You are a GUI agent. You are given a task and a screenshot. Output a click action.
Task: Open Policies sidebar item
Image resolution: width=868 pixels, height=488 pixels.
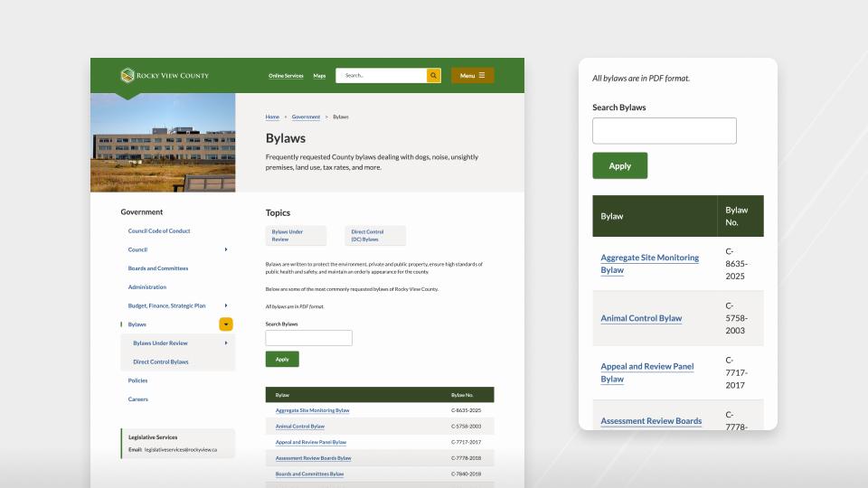[x=137, y=380]
